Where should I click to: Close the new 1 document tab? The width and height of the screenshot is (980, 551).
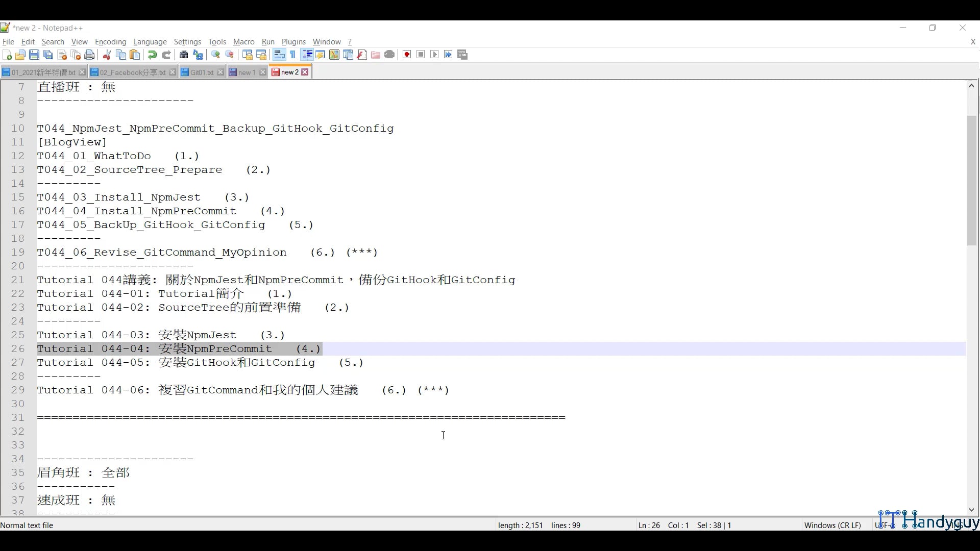click(x=262, y=72)
